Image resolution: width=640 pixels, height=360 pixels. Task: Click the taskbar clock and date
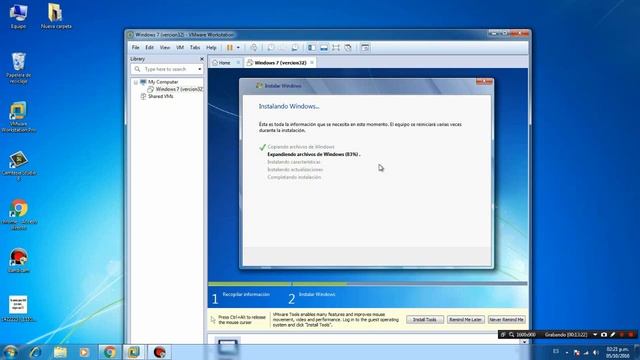(617, 353)
